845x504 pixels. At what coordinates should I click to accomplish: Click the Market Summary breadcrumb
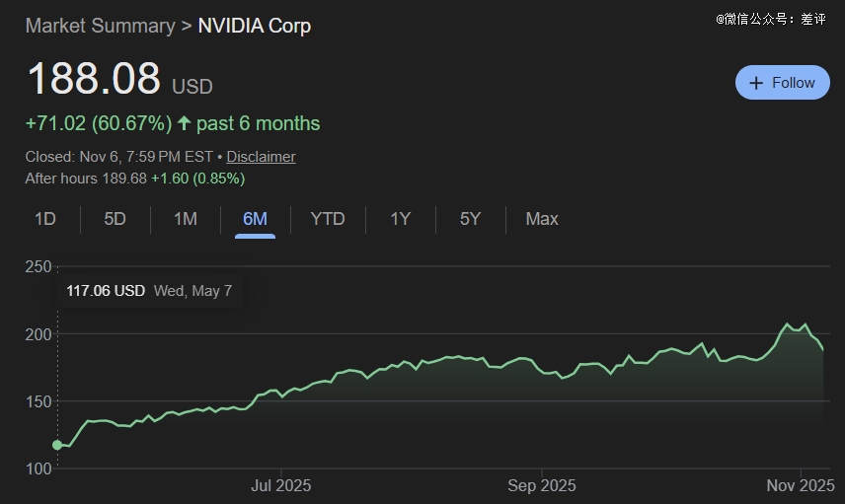click(x=100, y=26)
